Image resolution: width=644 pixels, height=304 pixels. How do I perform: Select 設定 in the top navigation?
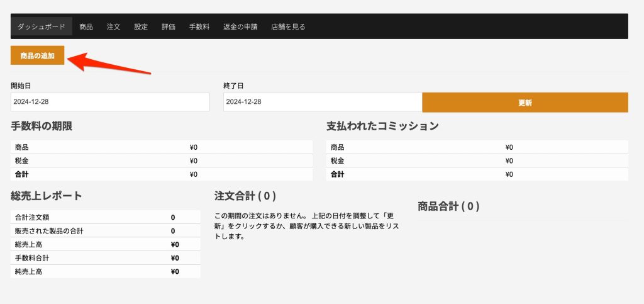tap(141, 26)
